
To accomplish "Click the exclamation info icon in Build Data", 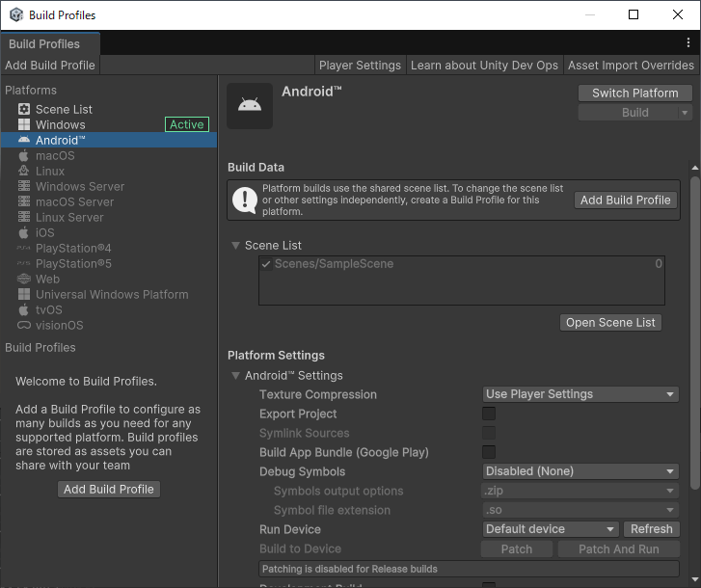I will [245, 200].
